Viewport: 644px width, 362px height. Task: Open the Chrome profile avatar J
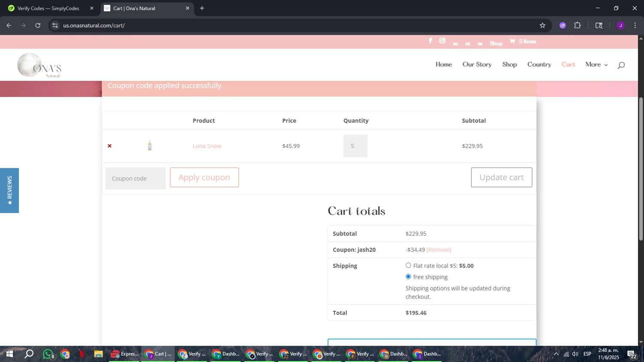[x=620, y=25]
